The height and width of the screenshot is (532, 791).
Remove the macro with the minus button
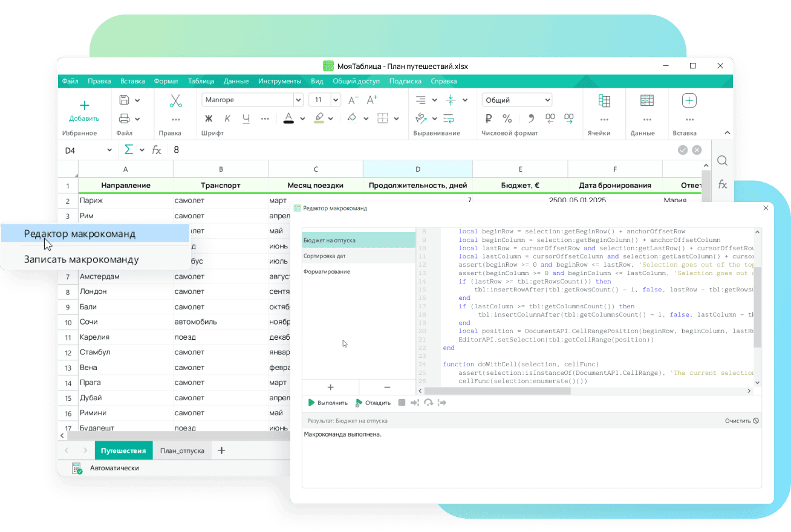387,387
